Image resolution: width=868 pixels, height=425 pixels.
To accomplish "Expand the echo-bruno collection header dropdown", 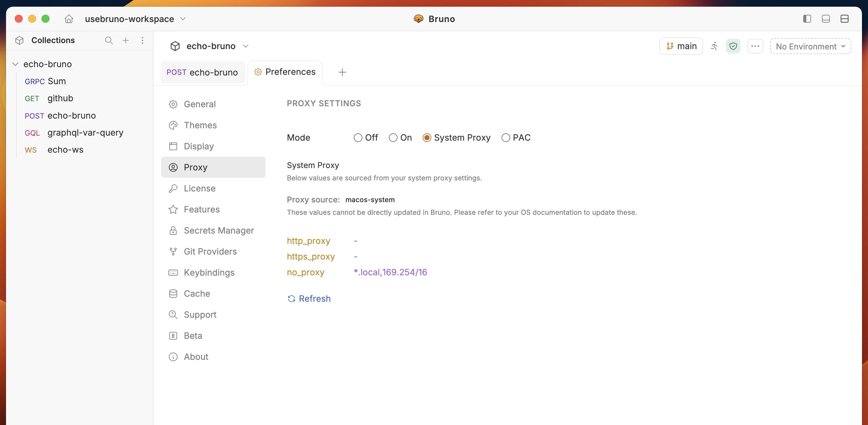I will (246, 46).
